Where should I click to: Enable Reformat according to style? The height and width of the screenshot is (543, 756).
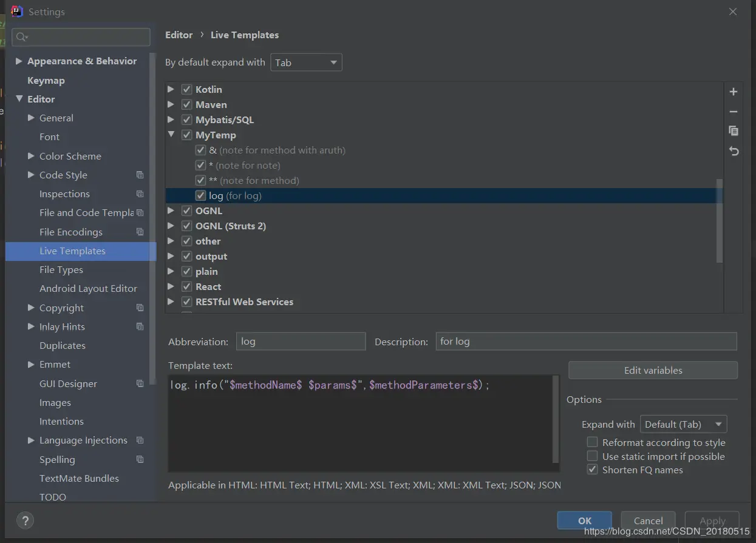592,442
